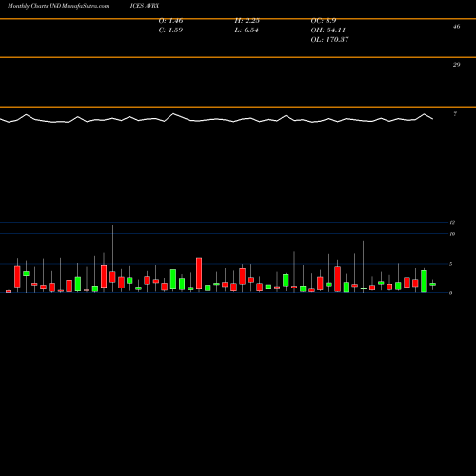Click the 'OL: 170.37' value
Viewport: 476px width, 476px height.
coord(329,40)
